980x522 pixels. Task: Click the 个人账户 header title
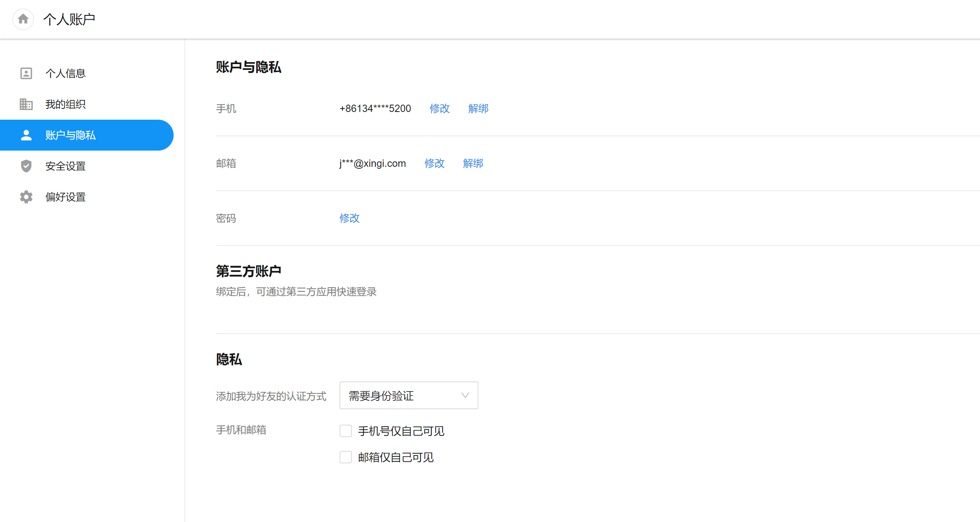[69, 19]
